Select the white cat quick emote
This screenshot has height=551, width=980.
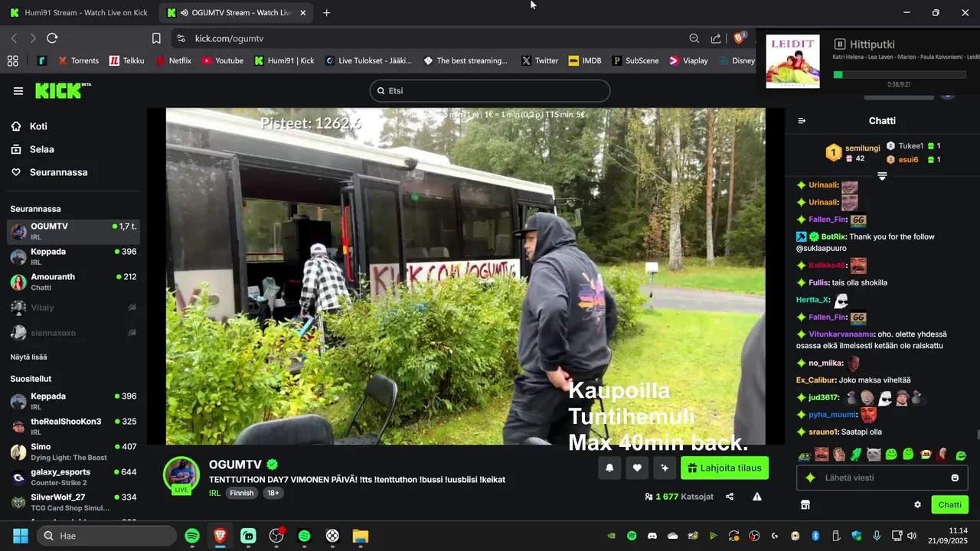point(874,455)
